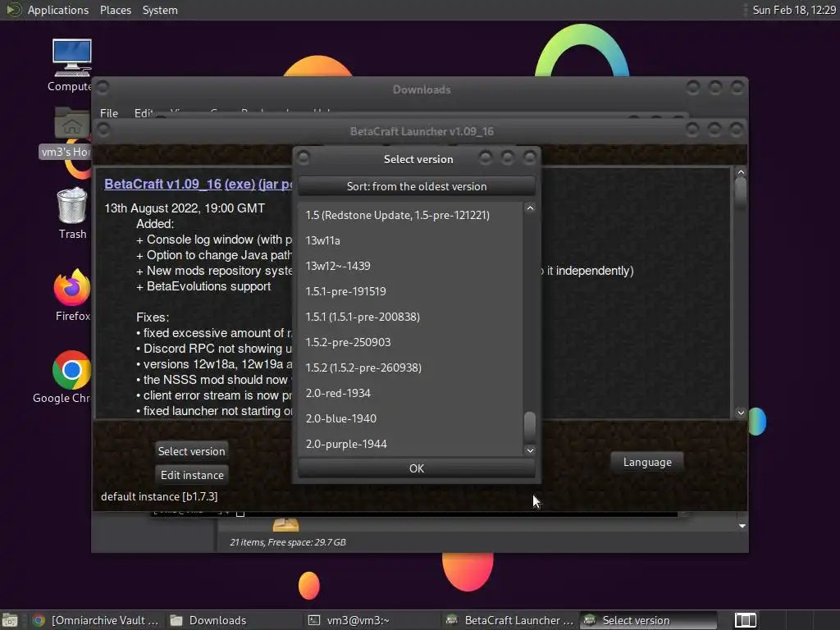Click the show desktop icon in bottom panel

coord(9,620)
